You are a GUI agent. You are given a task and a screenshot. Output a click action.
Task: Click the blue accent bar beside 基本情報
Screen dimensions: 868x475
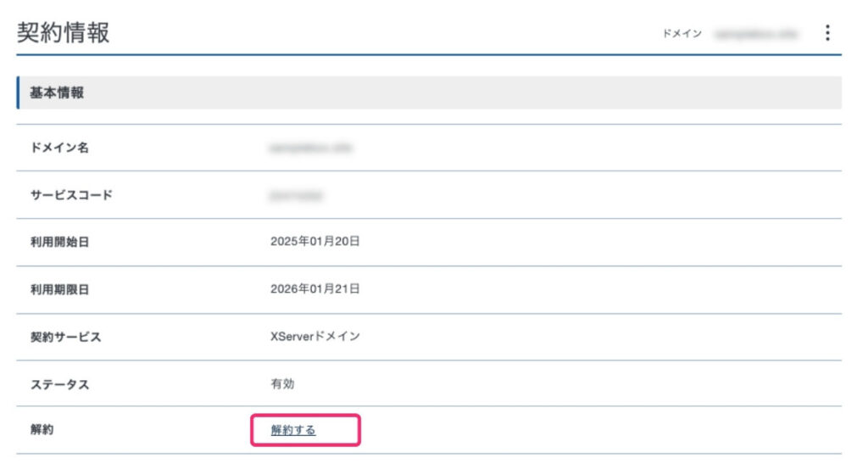(x=18, y=93)
